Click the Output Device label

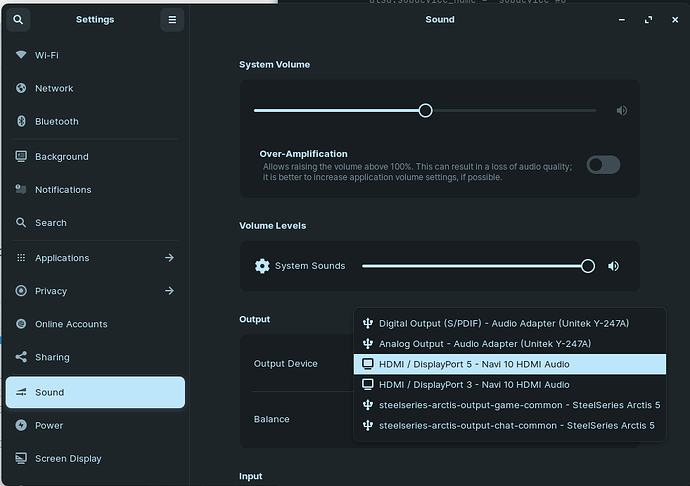coord(286,364)
